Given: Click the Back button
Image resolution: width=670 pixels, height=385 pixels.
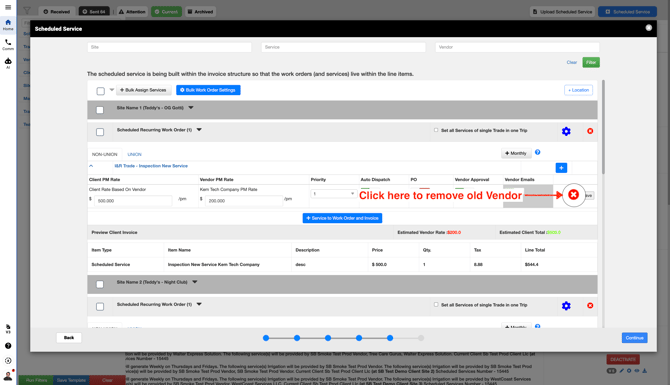Looking at the screenshot, I should click(x=69, y=338).
